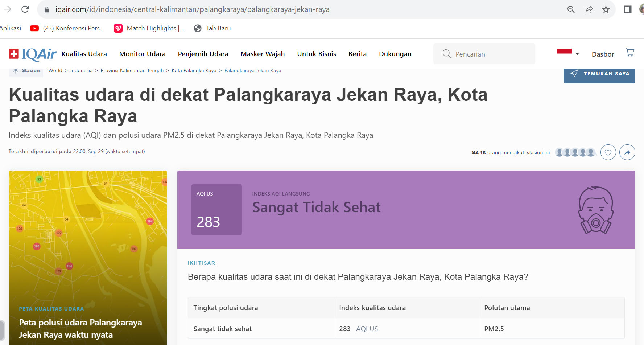Image resolution: width=644 pixels, height=345 pixels.
Task: Click the IQAir logo
Action: [33, 54]
